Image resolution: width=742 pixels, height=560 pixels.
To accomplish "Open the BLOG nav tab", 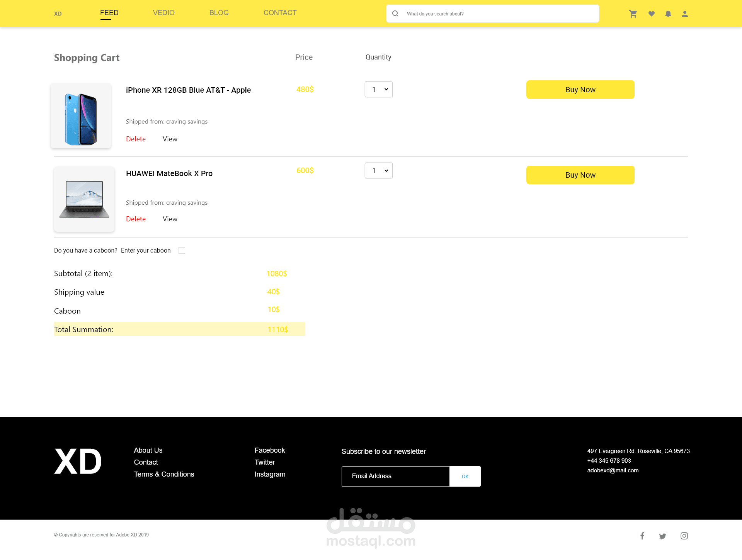I will pos(219,13).
